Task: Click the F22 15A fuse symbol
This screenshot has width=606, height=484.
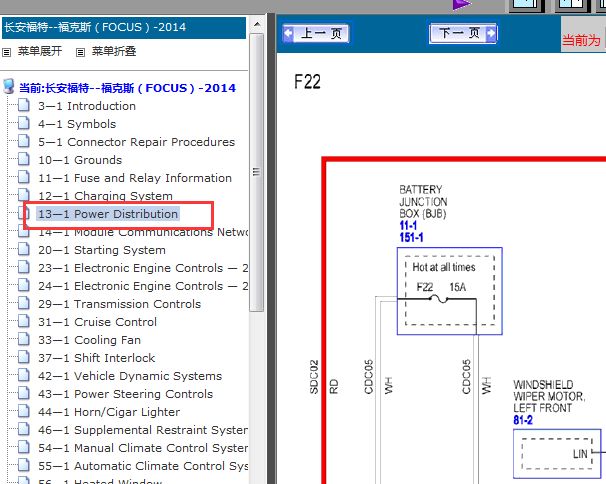Action: pyautogui.click(x=439, y=299)
